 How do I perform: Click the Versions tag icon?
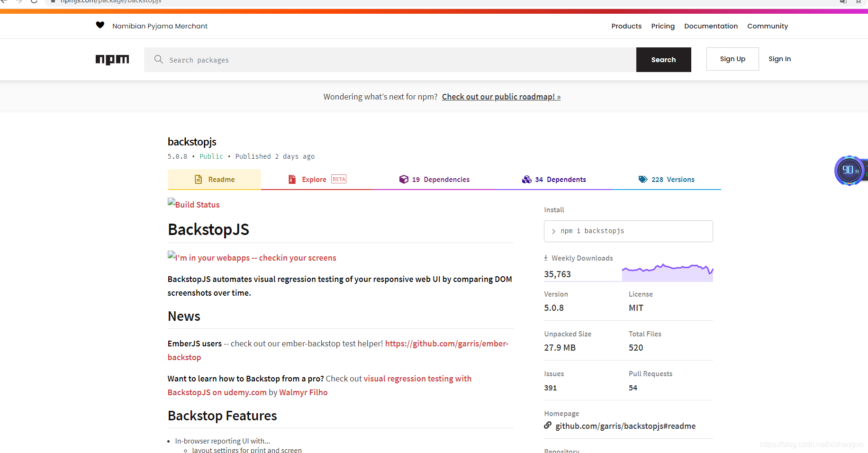[x=643, y=179]
